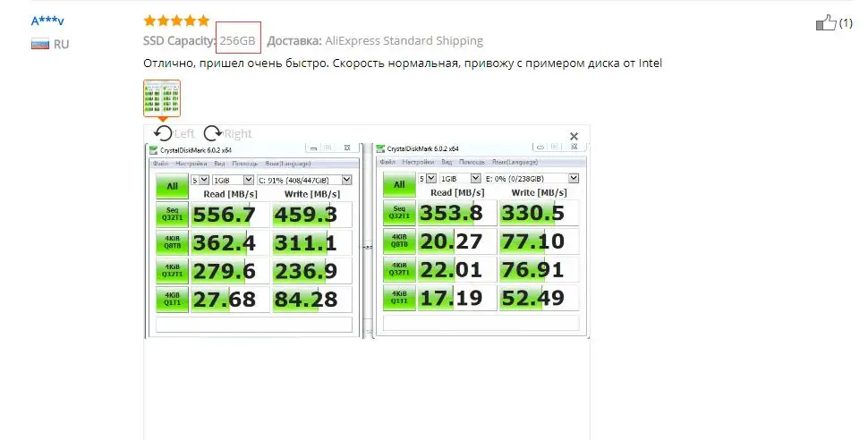Expand the E: 0% drive dropdown
The width and height of the screenshot is (868, 440).
point(532,178)
